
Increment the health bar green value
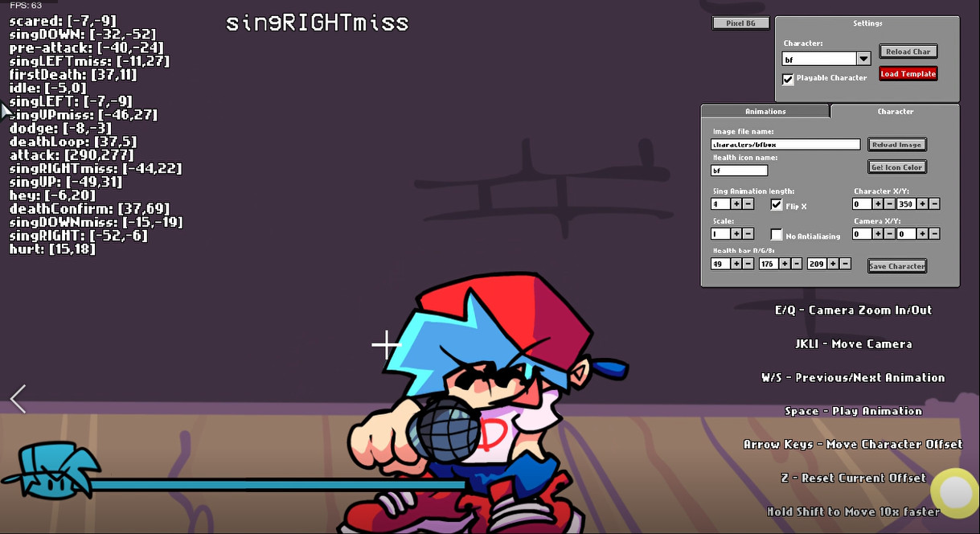tap(783, 263)
